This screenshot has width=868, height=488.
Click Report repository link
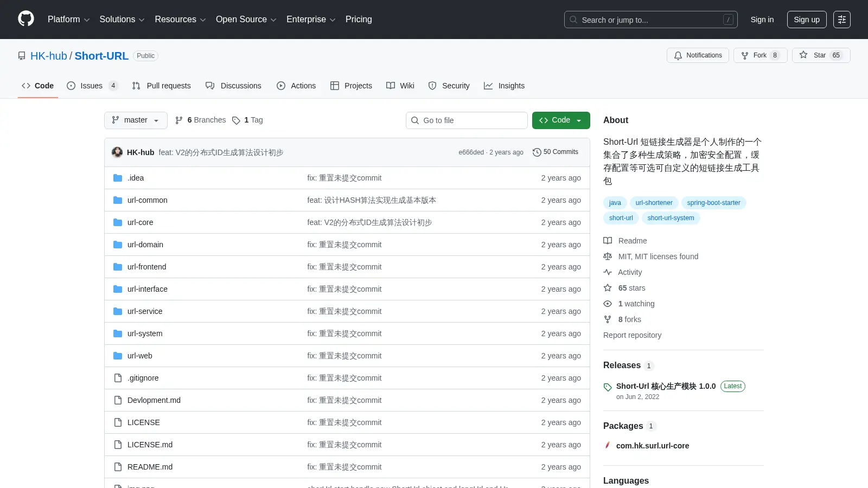(632, 335)
